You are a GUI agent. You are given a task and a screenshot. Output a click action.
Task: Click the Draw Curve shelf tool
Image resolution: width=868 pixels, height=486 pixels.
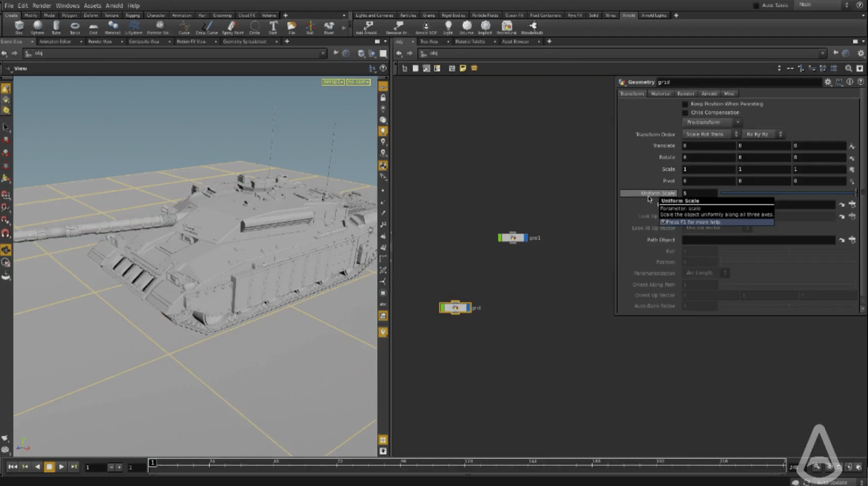tap(206, 27)
